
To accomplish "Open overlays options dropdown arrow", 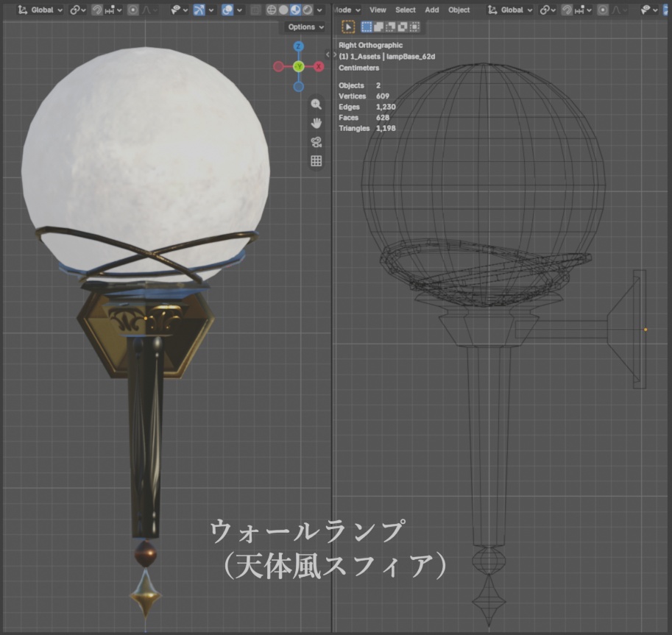I will pyautogui.click(x=239, y=10).
